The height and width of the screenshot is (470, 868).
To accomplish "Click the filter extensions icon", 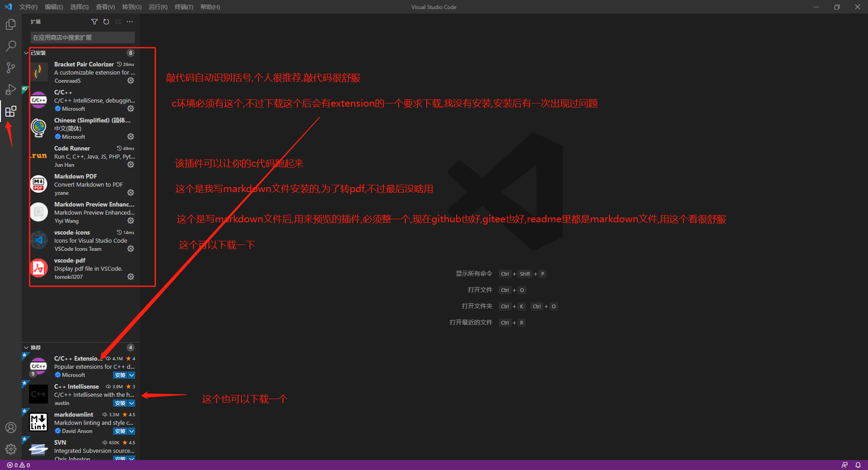I will (x=94, y=22).
